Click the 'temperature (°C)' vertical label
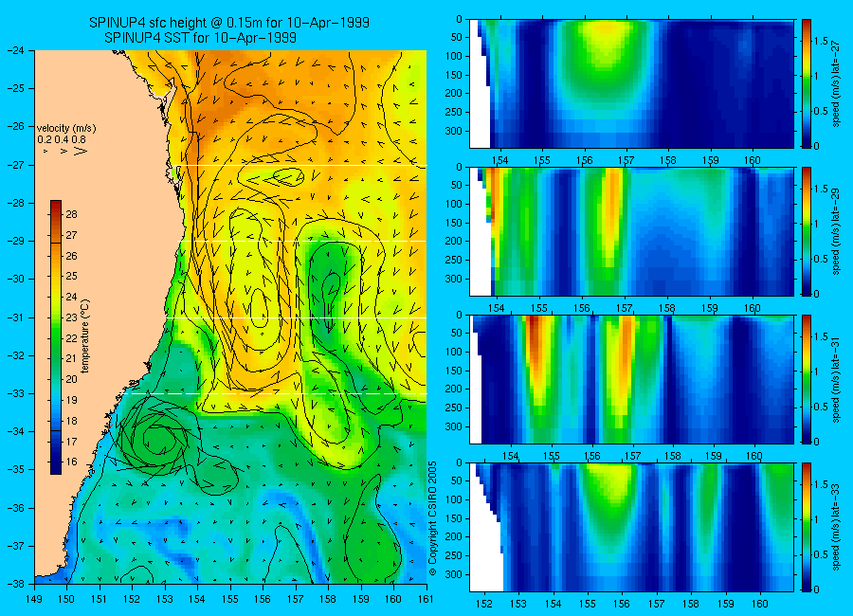This screenshot has width=853, height=616. [x=85, y=335]
